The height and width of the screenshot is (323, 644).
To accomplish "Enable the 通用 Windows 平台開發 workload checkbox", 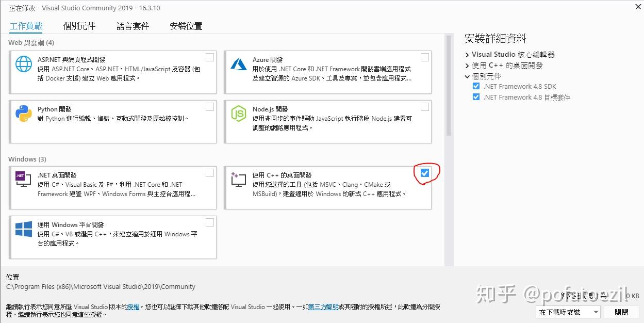I will point(210,222).
